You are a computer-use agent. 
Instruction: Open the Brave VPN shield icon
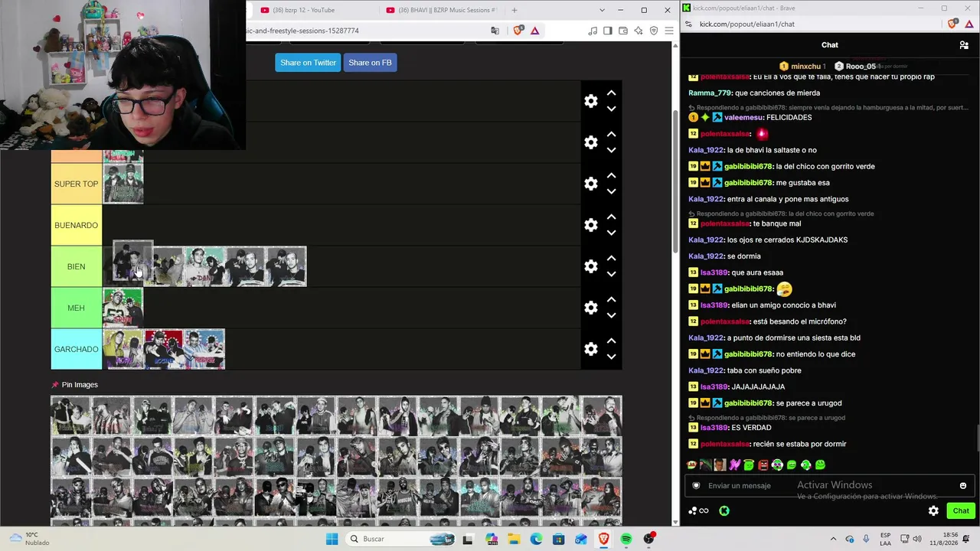click(654, 31)
